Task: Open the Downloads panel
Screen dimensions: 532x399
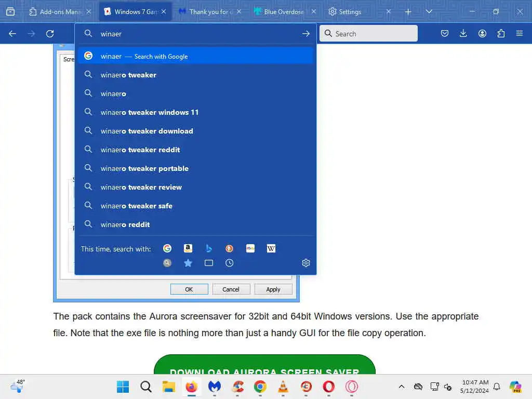Action: [463, 33]
